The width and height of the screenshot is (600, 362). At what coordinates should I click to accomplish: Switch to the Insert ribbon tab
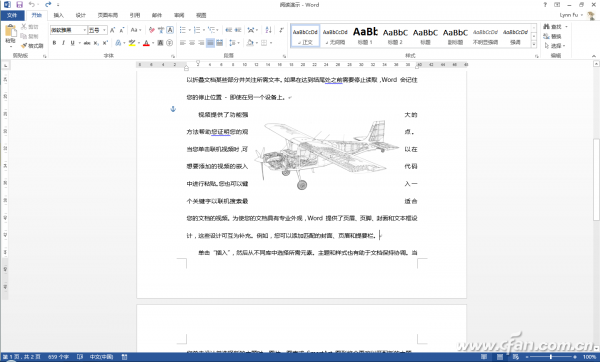59,15
